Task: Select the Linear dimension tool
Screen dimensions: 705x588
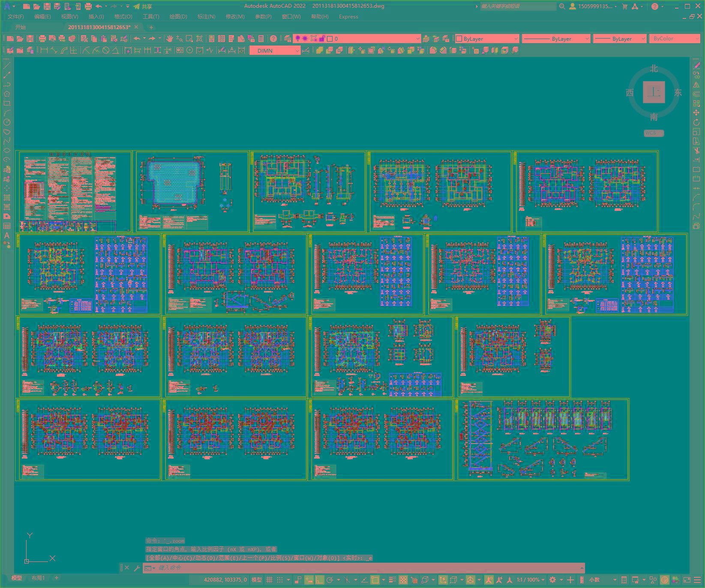Action: 44,50
